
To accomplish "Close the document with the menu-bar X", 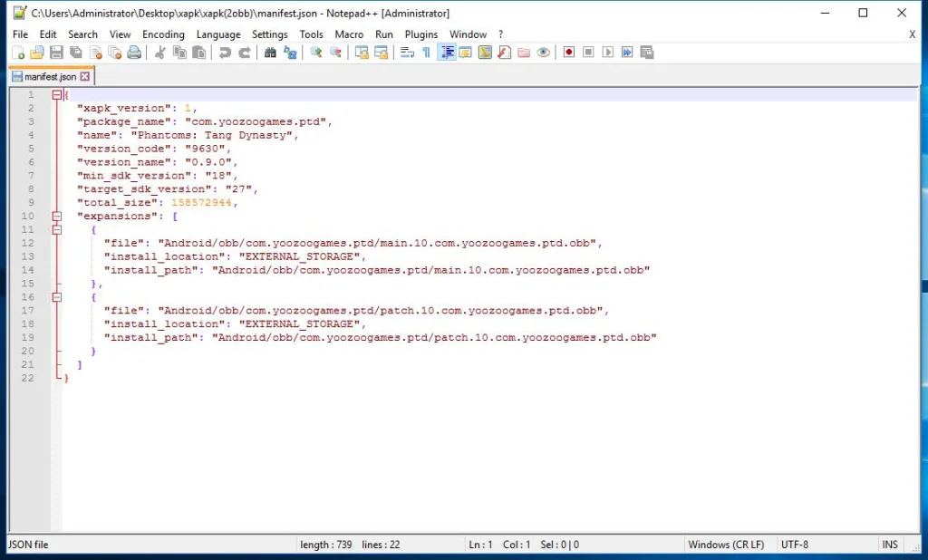I will pos(912,34).
